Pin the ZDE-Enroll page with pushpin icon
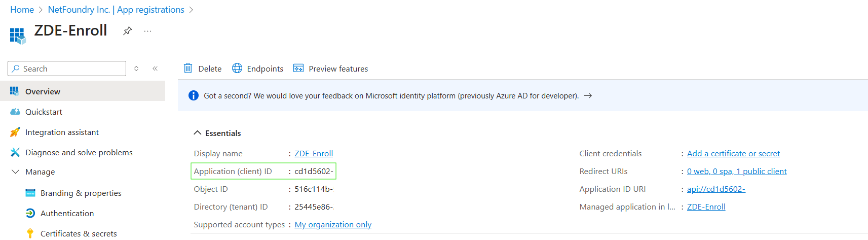 pos(127,31)
